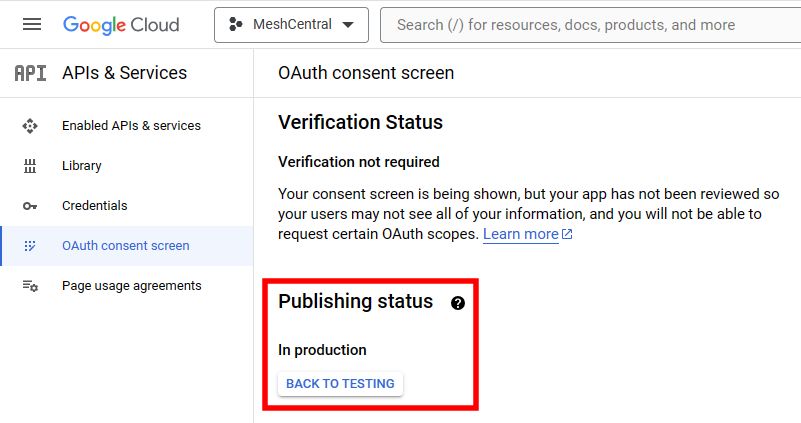Open Page usage agreements

(131, 286)
